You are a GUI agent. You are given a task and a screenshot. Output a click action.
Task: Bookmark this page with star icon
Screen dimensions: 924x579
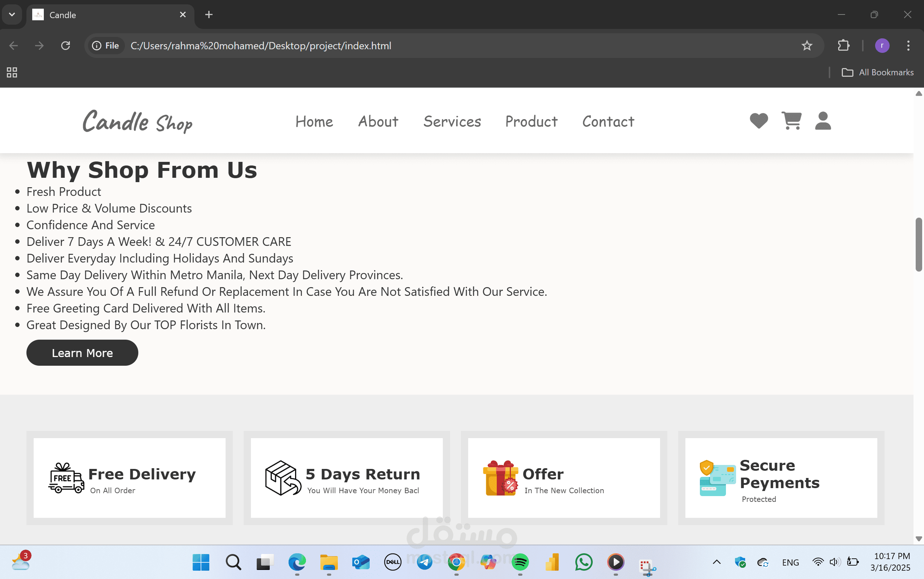click(806, 46)
